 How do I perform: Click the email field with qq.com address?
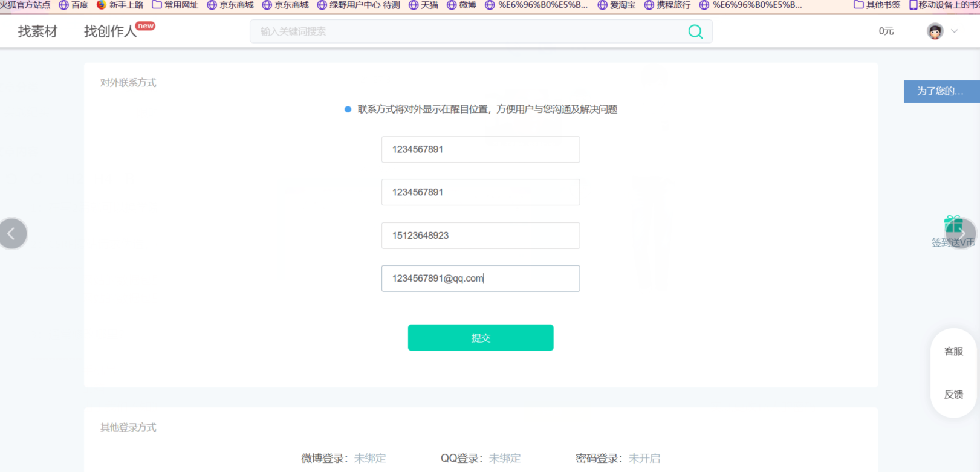(x=481, y=279)
